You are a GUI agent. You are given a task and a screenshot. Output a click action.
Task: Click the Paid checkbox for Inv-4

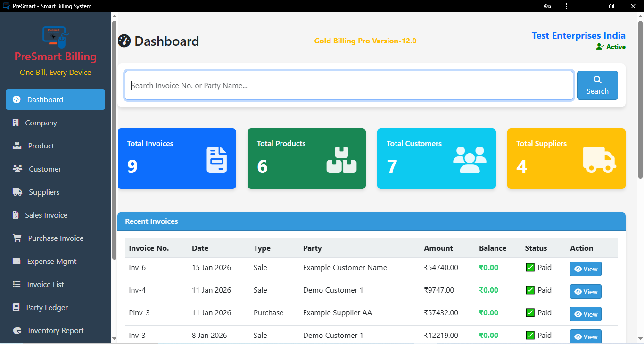(530, 290)
